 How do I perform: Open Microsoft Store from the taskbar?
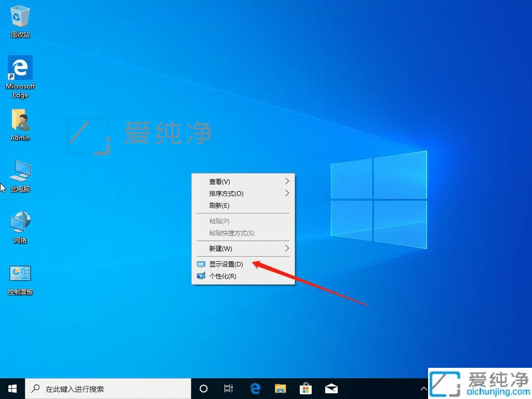click(305, 388)
